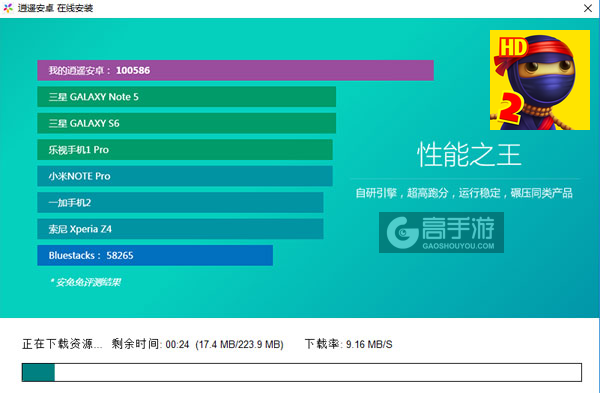Select the Bluestacks 58265 bar
The height and width of the screenshot is (393, 600).
point(155,255)
